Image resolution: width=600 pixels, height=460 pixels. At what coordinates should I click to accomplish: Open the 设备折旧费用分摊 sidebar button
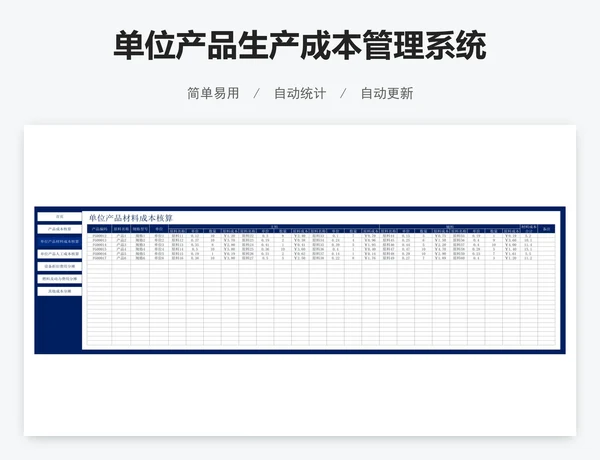[x=59, y=266]
